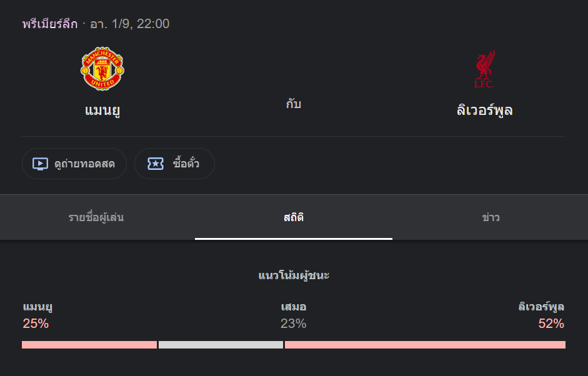Click the Liverpool FC liver bird logo
The width and height of the screenshot is (588, 376).
[x=484, y=69]
